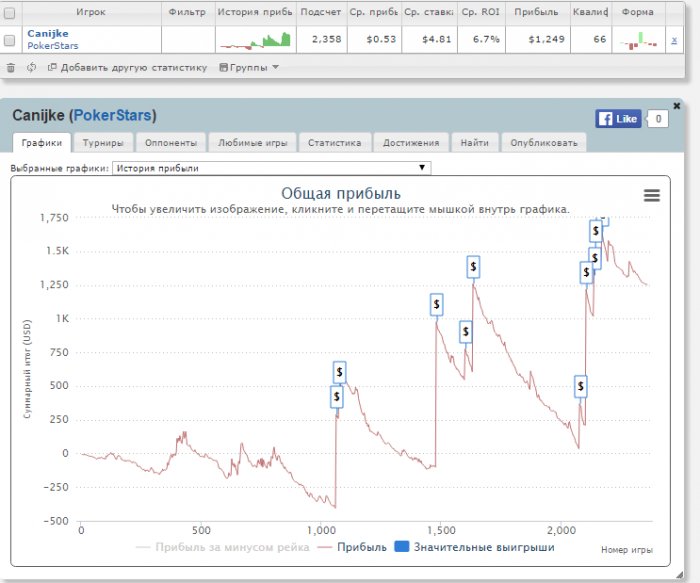Click the Facebook Like button
This screenshot has width=700, height=583.
pos(618,119)
